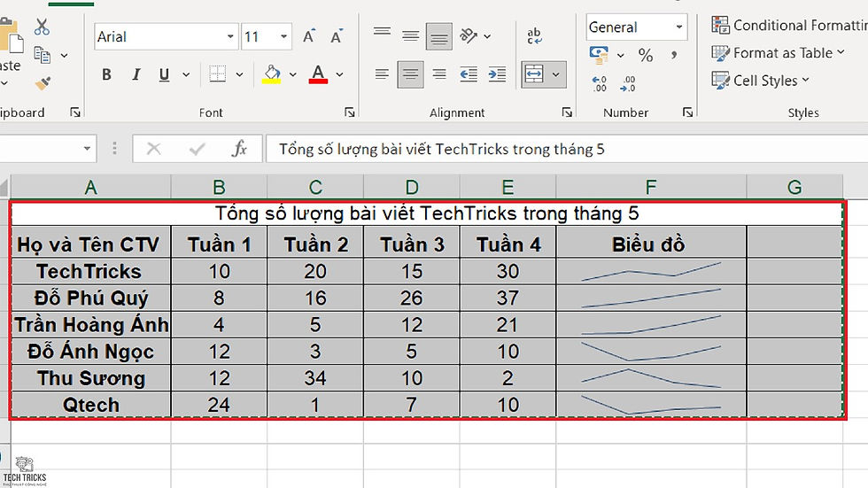The image size is (868, 488).
Task: Click cell containing Đỗ Phú Quý
Action: 90,298
